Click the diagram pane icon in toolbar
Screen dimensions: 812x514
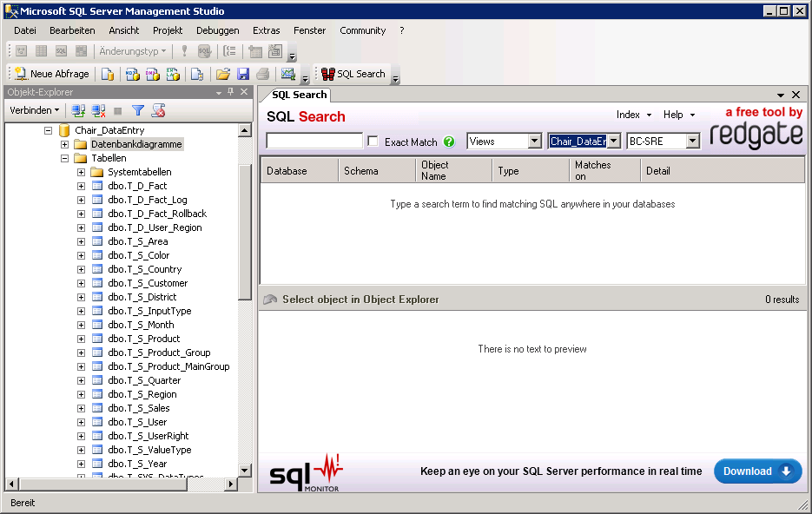point(21,50)
